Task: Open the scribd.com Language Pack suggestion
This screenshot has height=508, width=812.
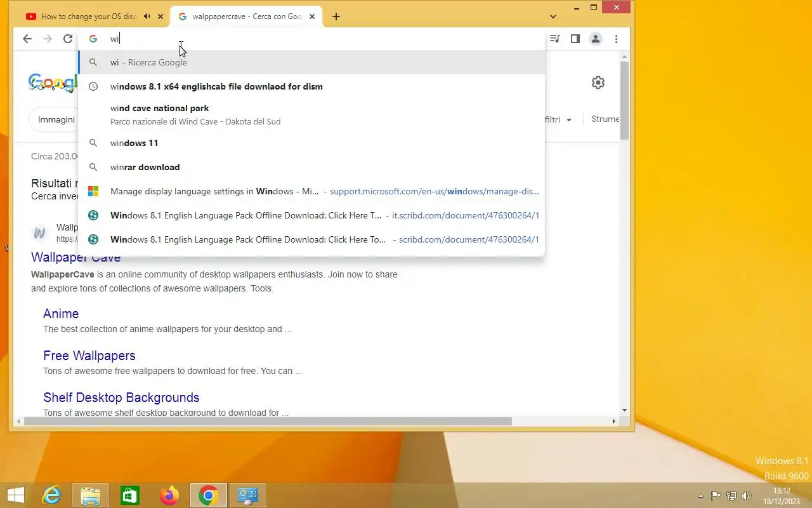Action: (x=311, y=239)
